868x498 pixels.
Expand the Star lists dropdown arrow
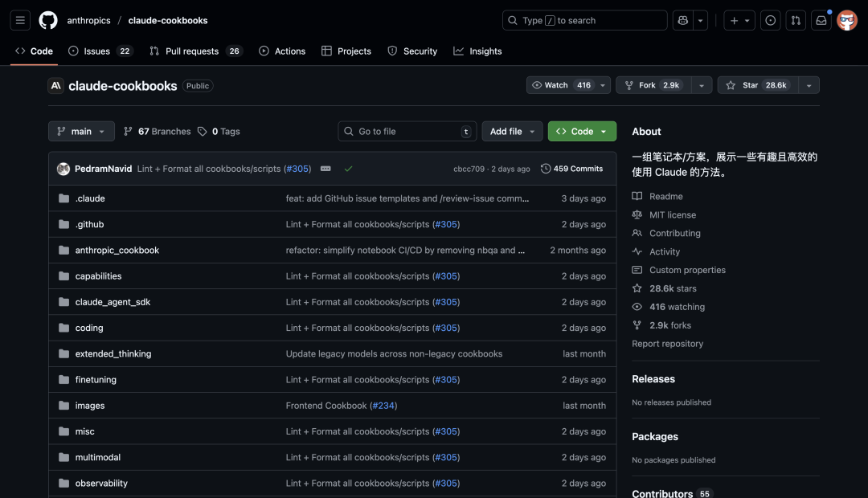(809, 85)
